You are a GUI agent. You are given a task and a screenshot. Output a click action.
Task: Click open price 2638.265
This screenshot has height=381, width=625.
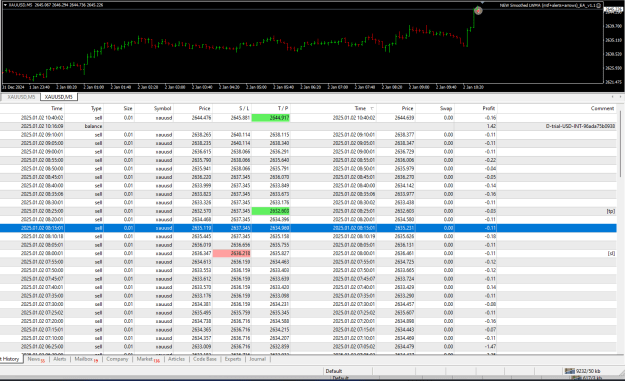[x=201, y=135]
